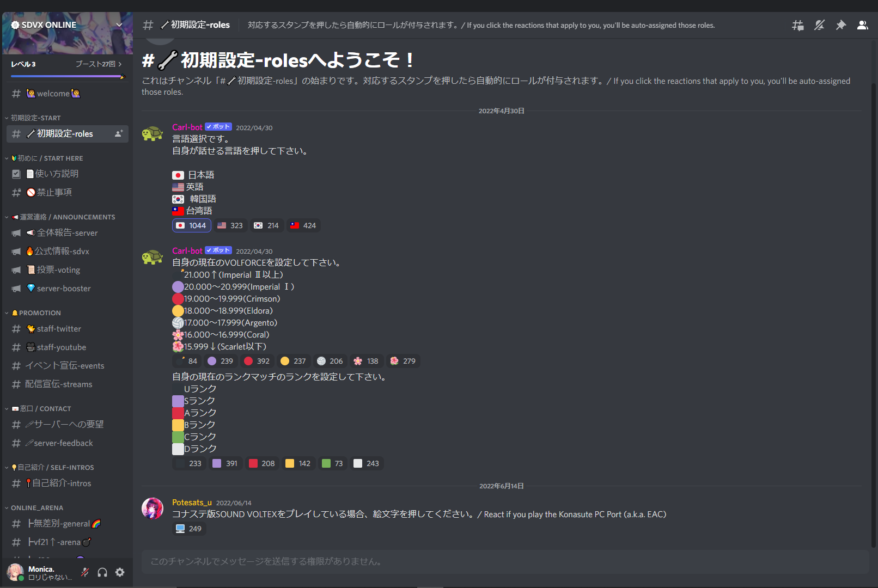Image resolution: width=878 pixels, height=588 pixels.
Task: Open the Threads icon in header
Action: (x=797, y=25)
